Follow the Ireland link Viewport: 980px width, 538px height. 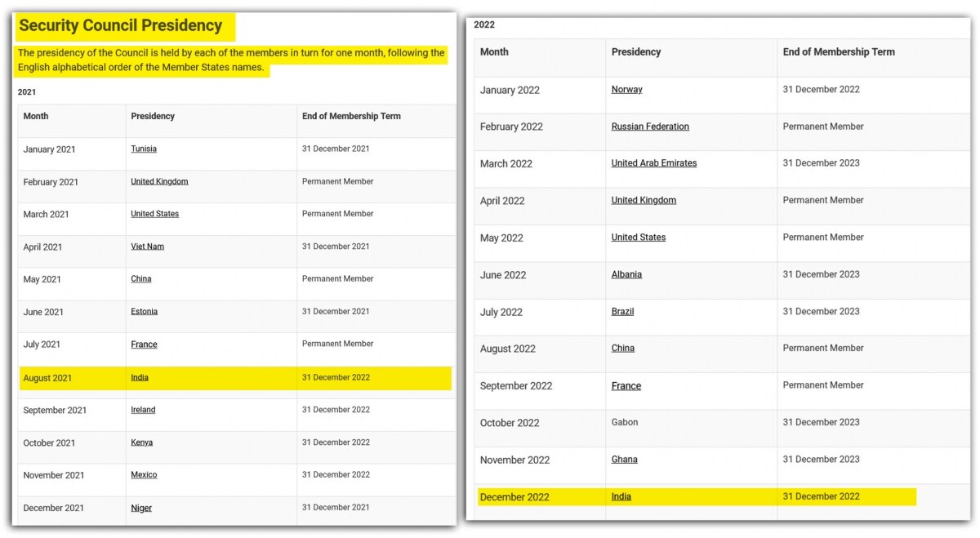143,410
